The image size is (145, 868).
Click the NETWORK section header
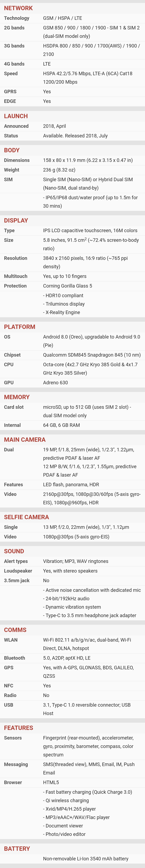coord(18,8)
